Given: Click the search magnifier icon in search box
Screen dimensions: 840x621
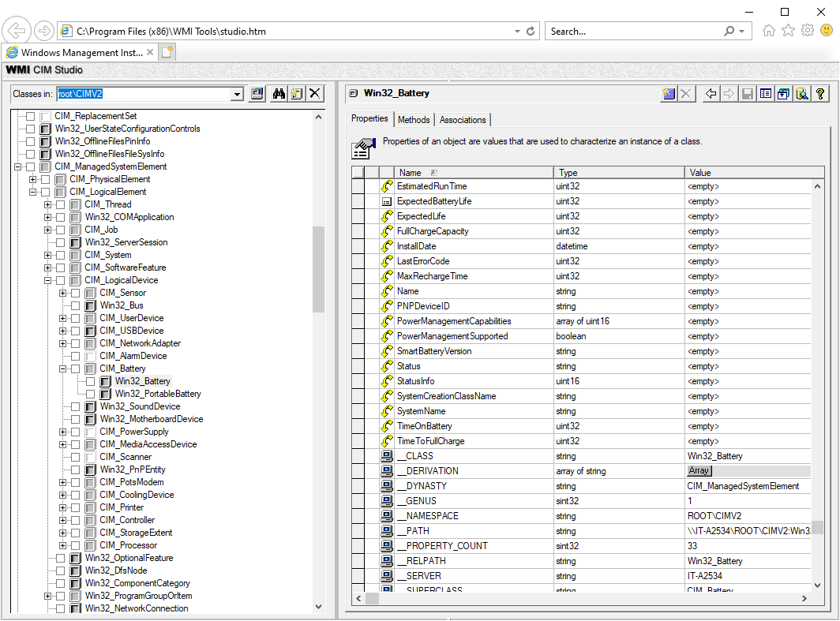Looking at the screenshot, I should (x=729, y=31).
